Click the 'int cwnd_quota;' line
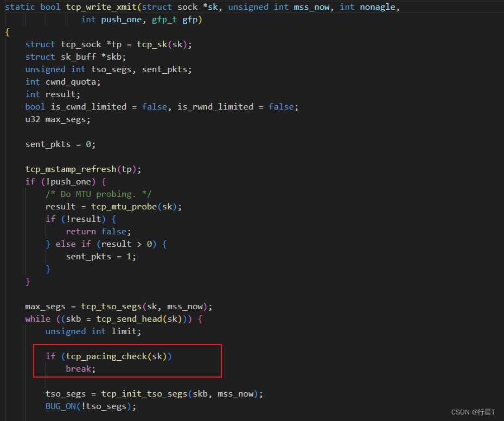This screenshot has width=504, height=421. [63, 82]
